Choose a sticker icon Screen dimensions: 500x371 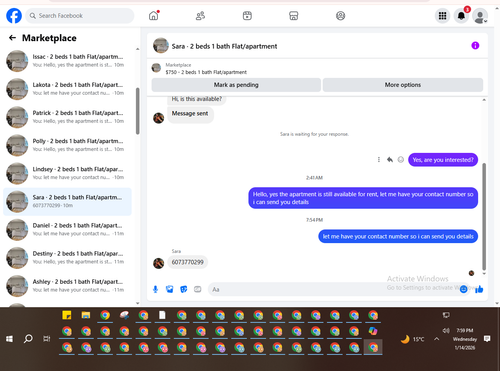[x=183, y=289]
